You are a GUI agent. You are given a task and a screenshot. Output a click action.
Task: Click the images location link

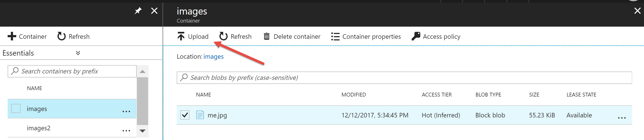point(213,57)
